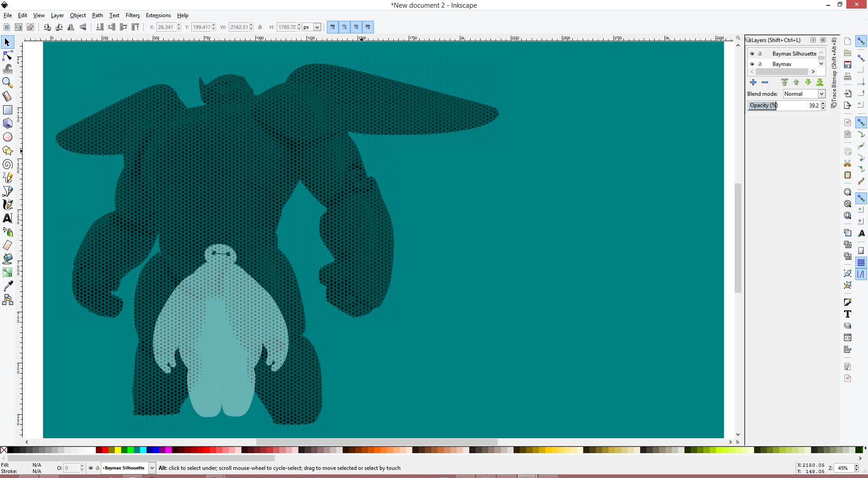Select the Dropper color picker tool
Viewport: 868px width, 478px height.
click(x=8, y=286)
